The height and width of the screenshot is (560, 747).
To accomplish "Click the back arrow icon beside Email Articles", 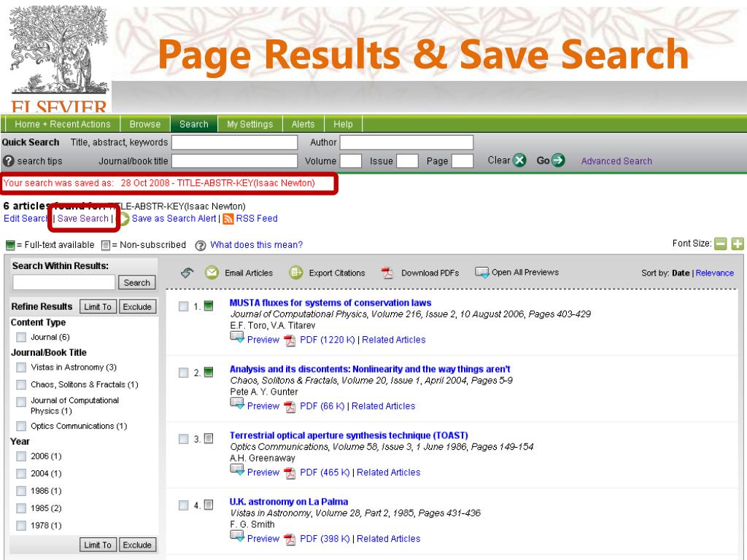I will (187, 273).
